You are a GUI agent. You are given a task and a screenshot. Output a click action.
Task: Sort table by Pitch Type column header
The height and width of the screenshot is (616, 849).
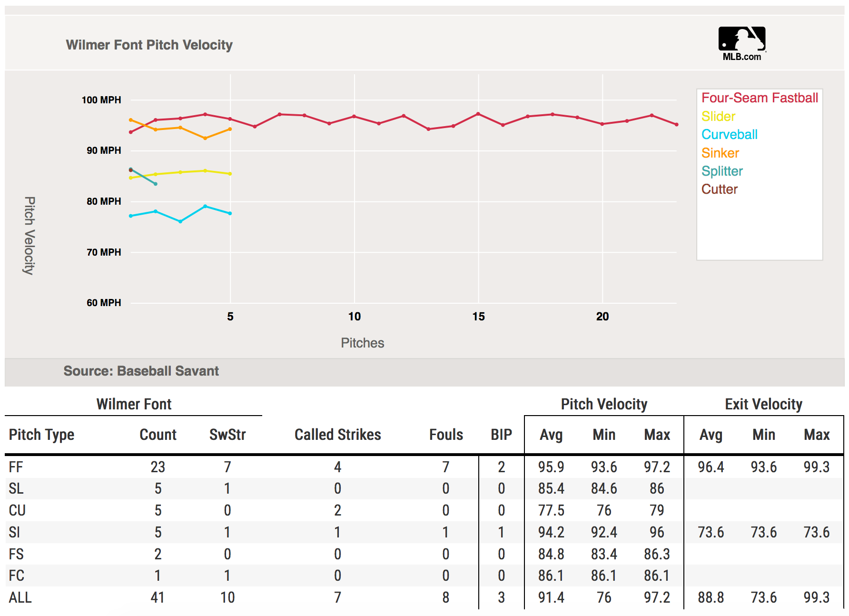pos(42,435)
